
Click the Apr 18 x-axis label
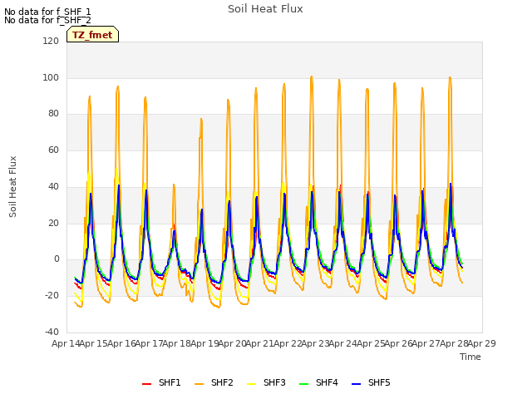point(177,343)
